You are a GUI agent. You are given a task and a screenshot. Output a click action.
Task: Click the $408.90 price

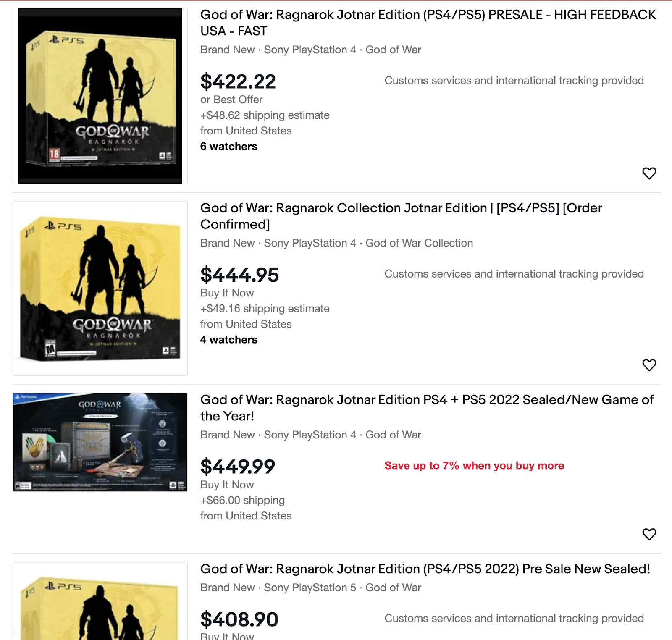(239, 619)
